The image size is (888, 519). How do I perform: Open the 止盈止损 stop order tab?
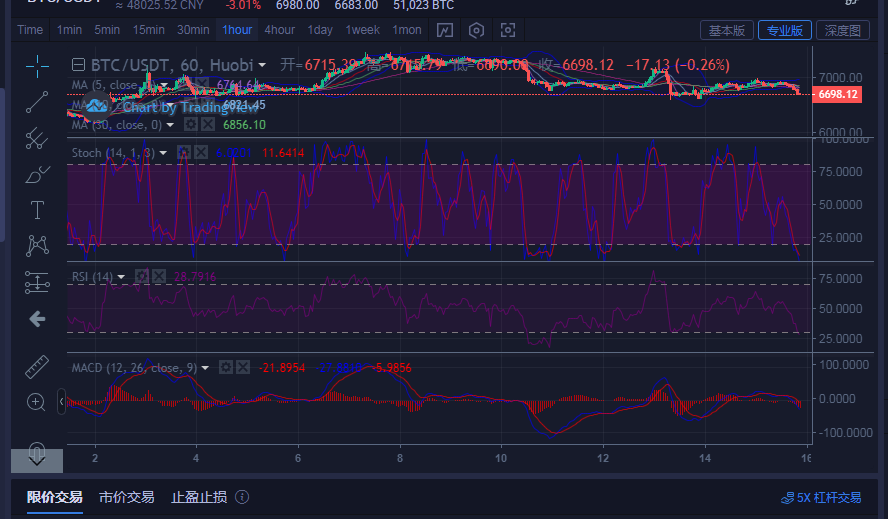tap(199, 497)
